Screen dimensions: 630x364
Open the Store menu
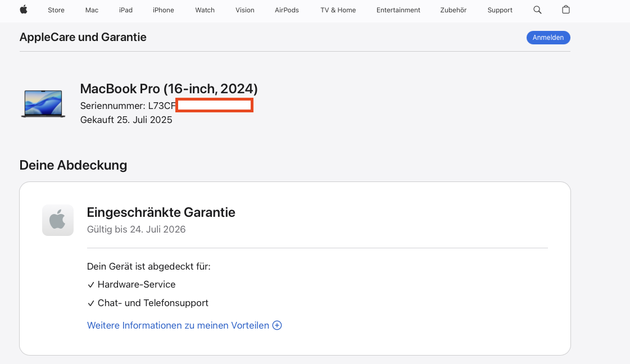point(56,10)
